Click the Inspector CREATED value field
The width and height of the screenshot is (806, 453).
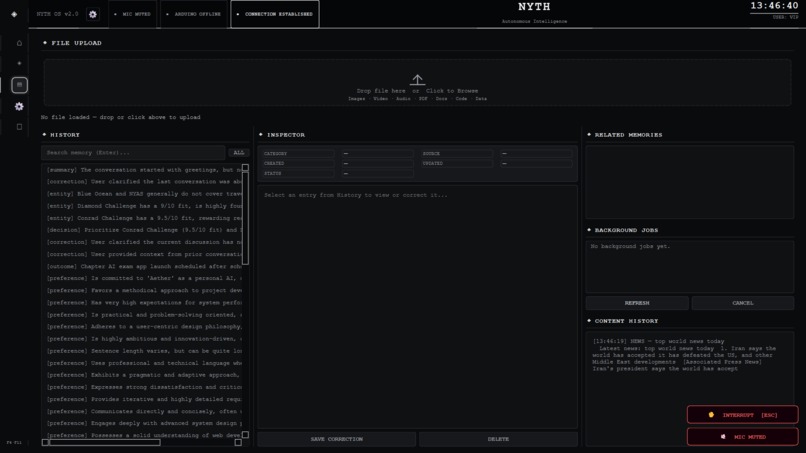point(377,164)
